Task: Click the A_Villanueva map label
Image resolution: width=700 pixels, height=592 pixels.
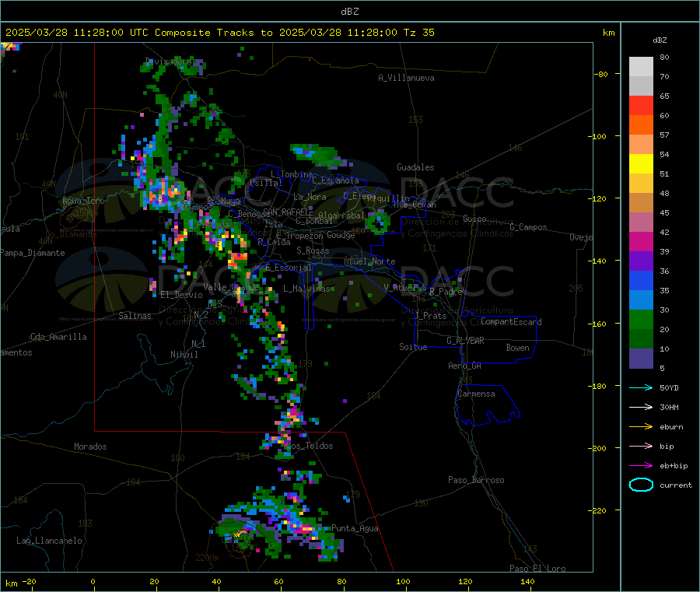Action: click(x=406, y=78)
